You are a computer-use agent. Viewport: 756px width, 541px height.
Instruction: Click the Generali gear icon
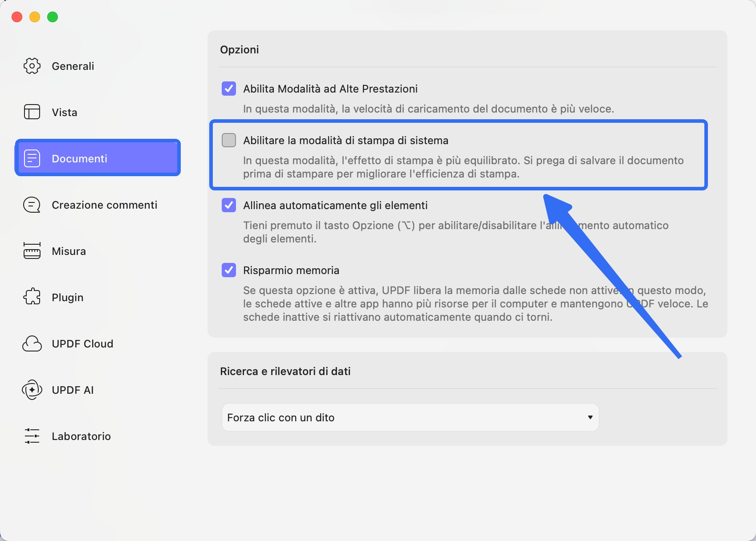[32, 66]
